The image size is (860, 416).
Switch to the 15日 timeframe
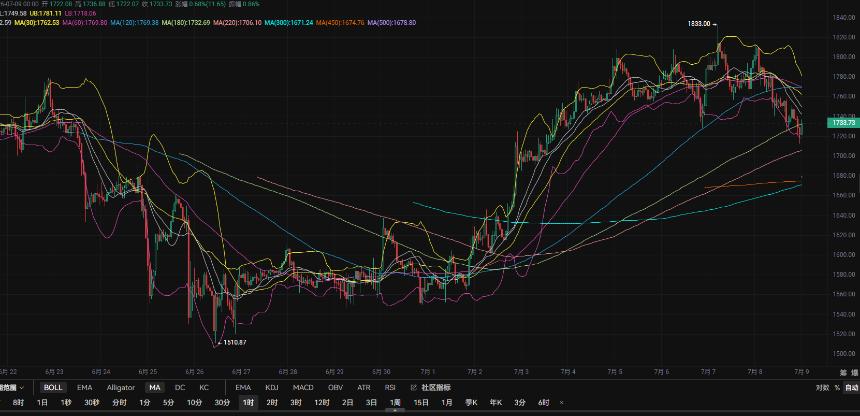pos(421,403)
